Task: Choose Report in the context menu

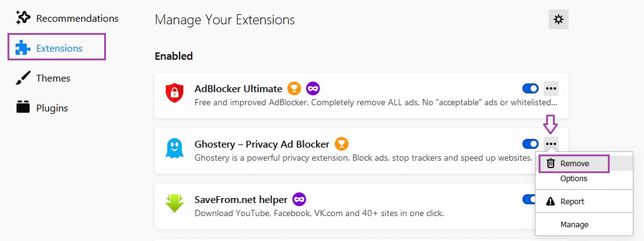Action: [572, 202]
